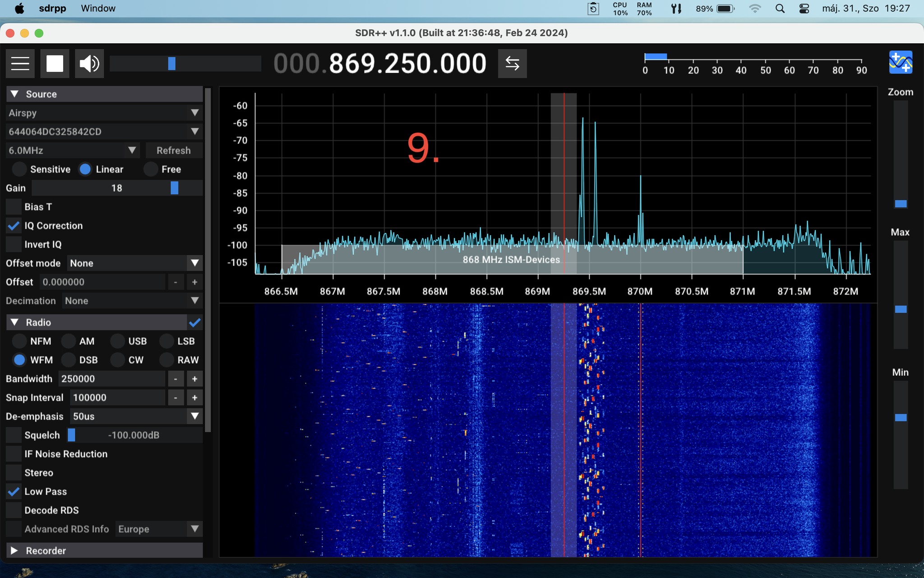
Task: Click the battery status icon
Action: point(725,9)
